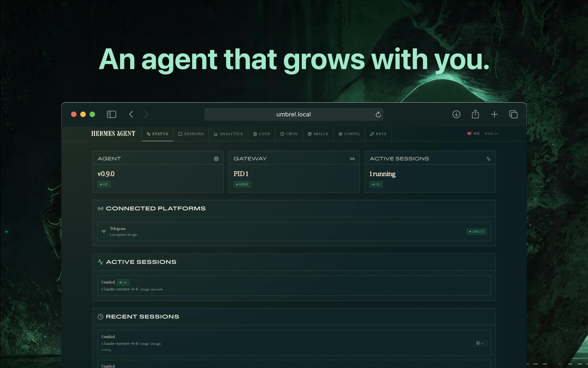Click the CLI icon on the testing session row
This screenshot has width=588, height=368.
coord(480,343)
